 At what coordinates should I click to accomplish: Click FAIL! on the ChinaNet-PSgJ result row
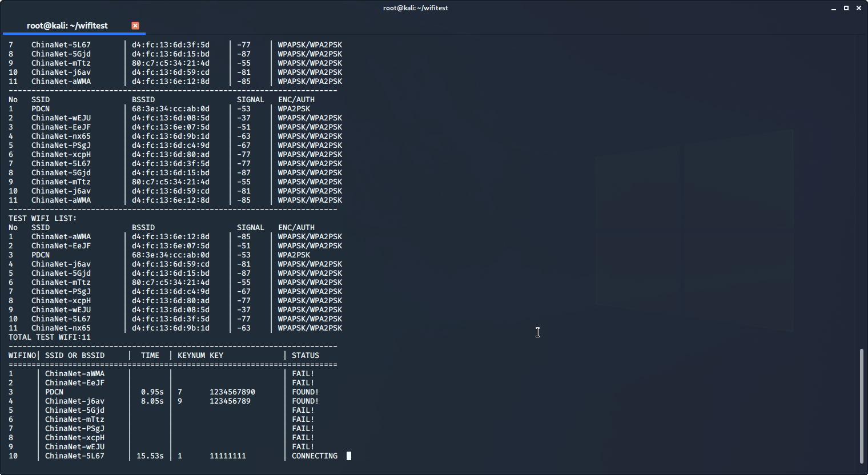pyautogui.click(x=303, y=428)
